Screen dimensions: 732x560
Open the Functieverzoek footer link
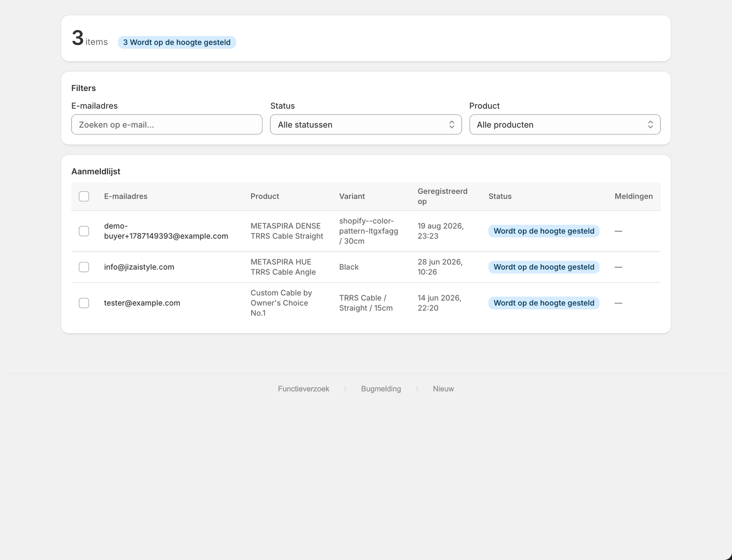tap(304, 389)
